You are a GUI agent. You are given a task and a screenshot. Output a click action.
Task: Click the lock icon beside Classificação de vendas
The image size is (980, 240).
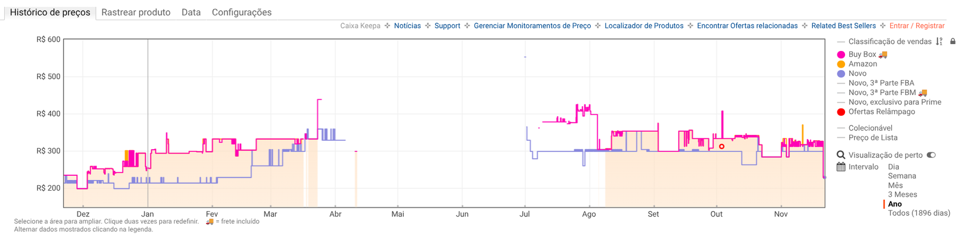coord(953,42)
